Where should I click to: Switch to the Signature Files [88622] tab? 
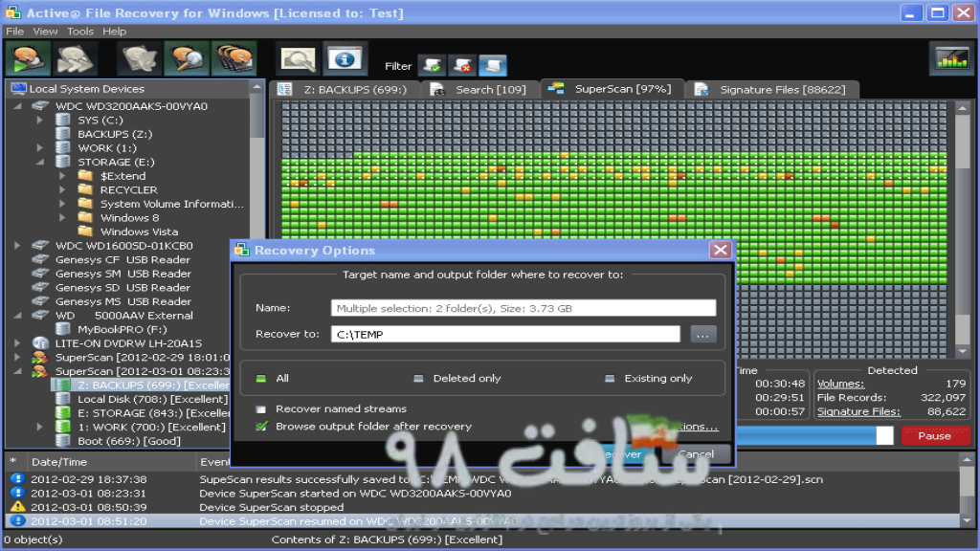tap(772, 89)
